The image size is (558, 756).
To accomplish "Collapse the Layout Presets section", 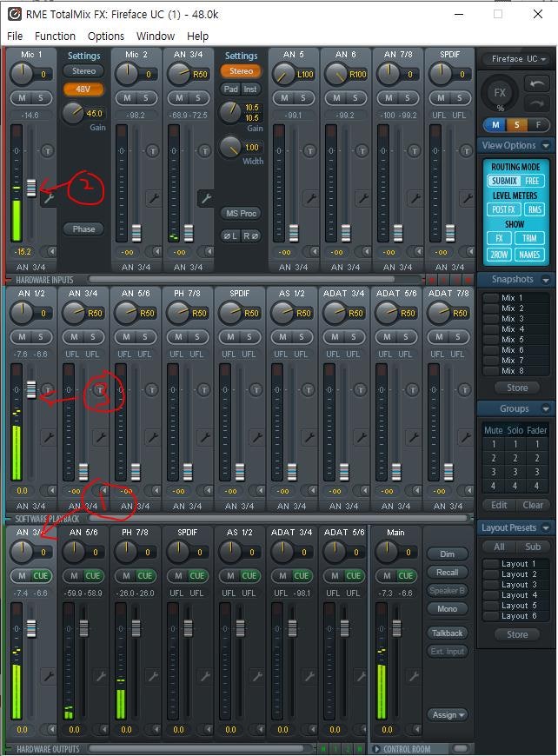I will [546, 528].
